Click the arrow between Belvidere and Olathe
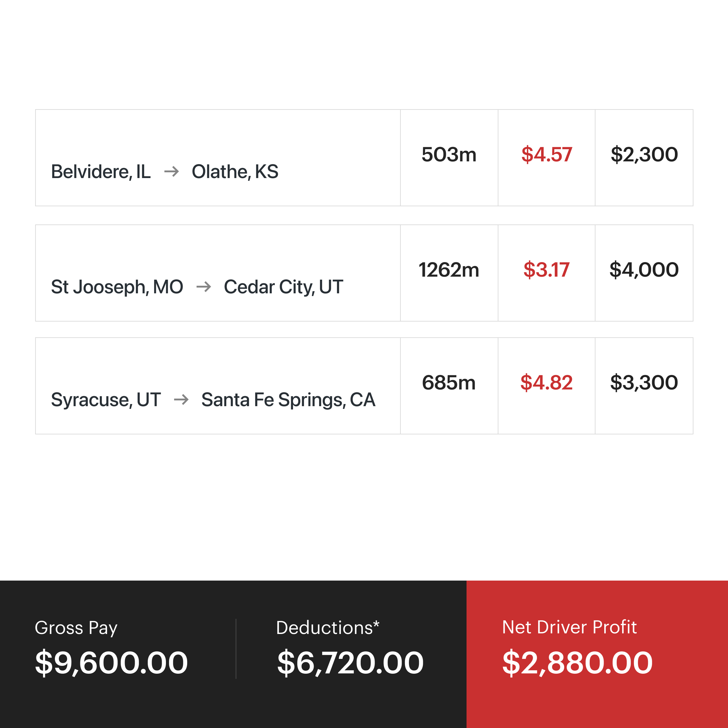 pos(171,172)
